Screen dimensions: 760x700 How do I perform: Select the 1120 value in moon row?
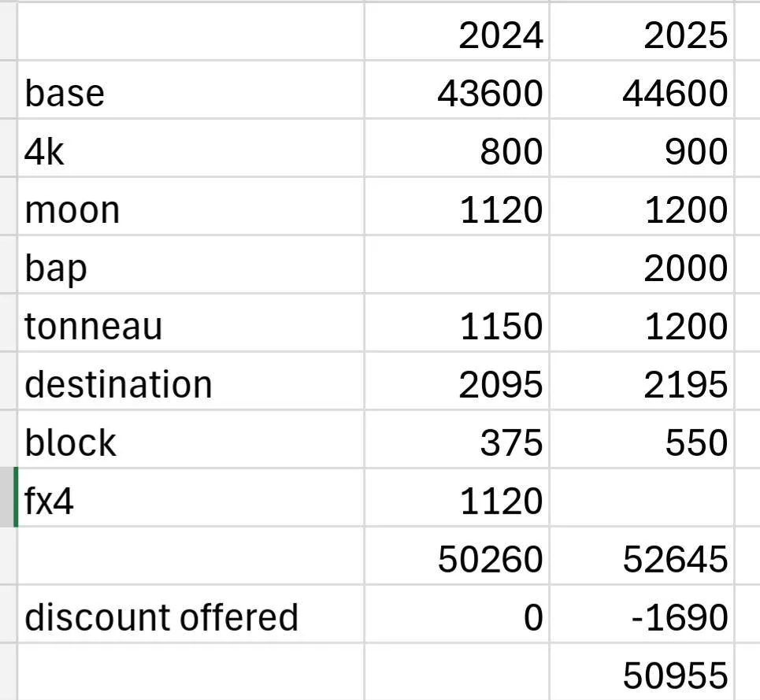[x=457, y=206]
